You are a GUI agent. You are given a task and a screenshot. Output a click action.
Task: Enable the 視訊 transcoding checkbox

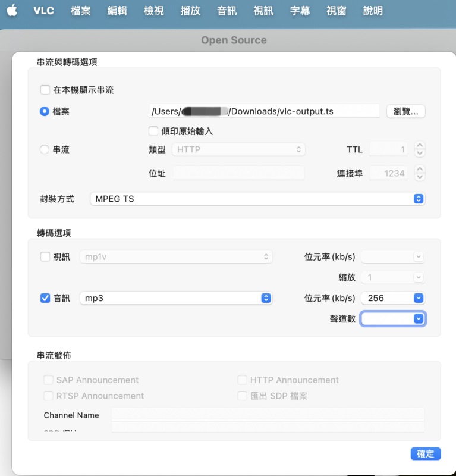45,257
